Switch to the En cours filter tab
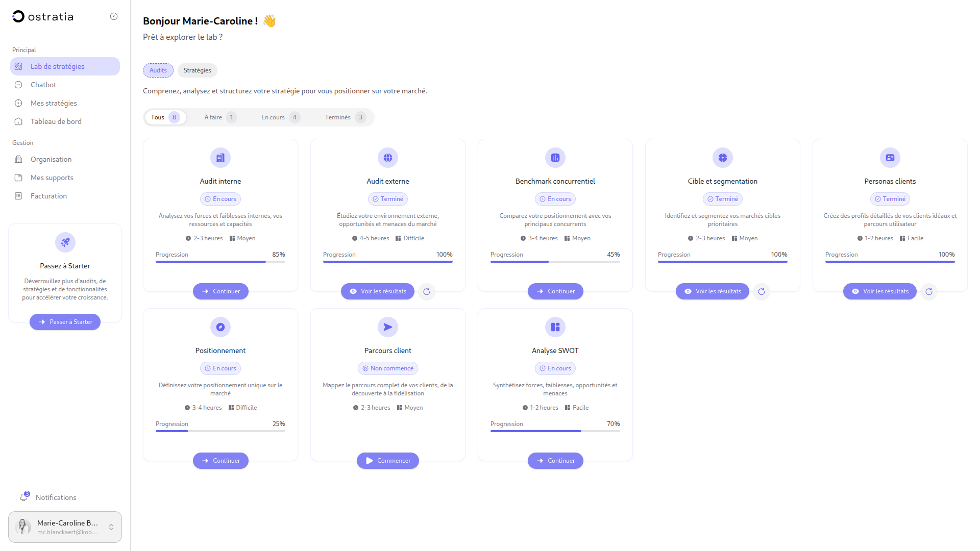Screen dimensions: 980x551 tap(280, 117)
